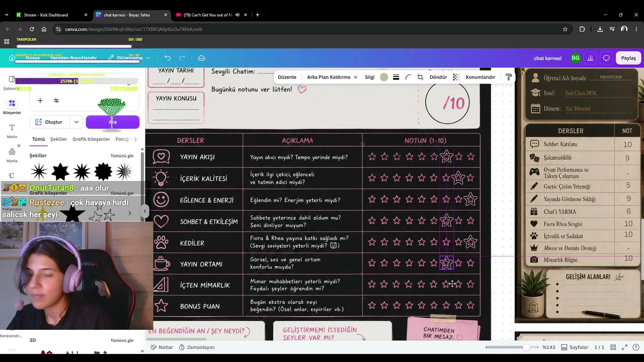Screen dimensions: 644x362
Task: Enter fullscreen presentation mode icon
Action: (624, 347)
